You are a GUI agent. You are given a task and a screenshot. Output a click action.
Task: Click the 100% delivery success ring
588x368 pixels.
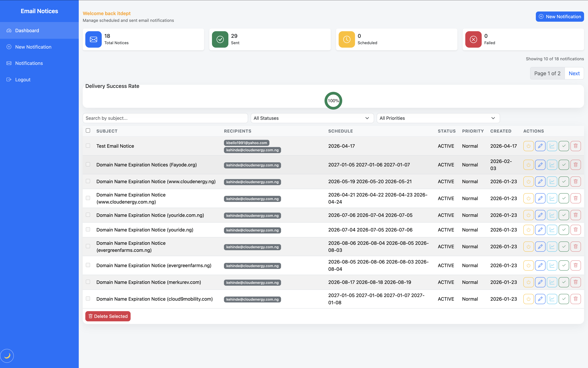pyautogui.click(x=333, y=101)
